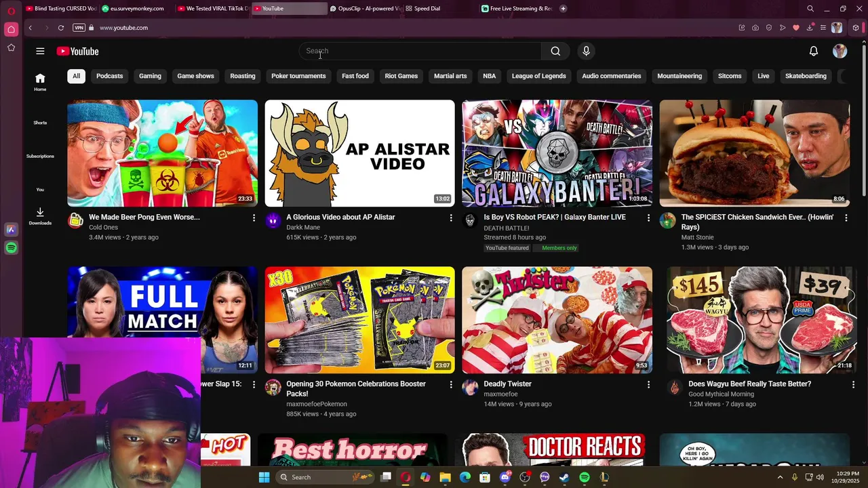Viewport: 868px width, 488px height.
Task: Select the League of Legends chip
Action: (538, 76)
